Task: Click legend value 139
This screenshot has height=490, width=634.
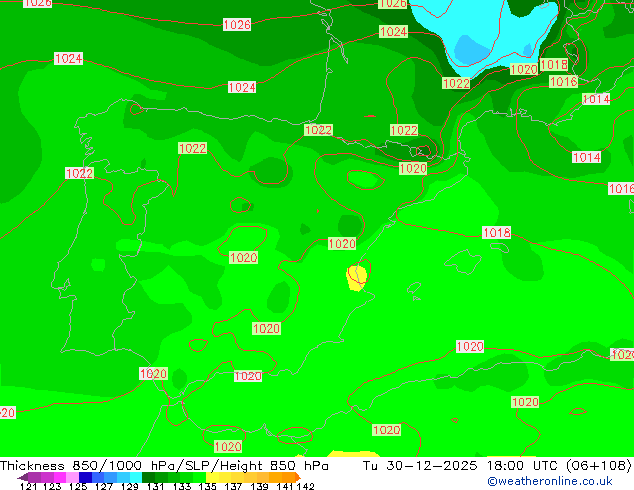Action: point(259,486)
